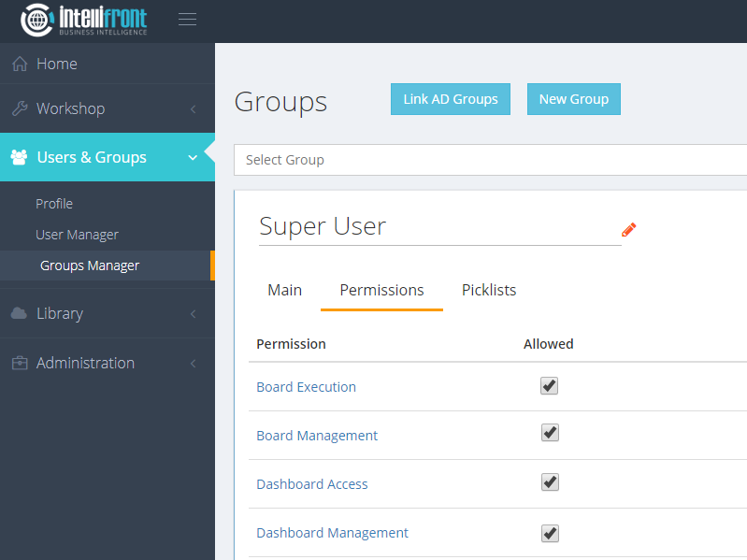Click the Administration briefcase icon
This screenshot has height=560, width=747.
(20, 363)
